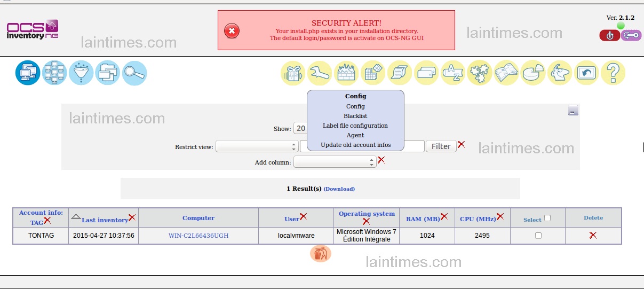Open the Deployment gift box icon

(x=293, y=73)
